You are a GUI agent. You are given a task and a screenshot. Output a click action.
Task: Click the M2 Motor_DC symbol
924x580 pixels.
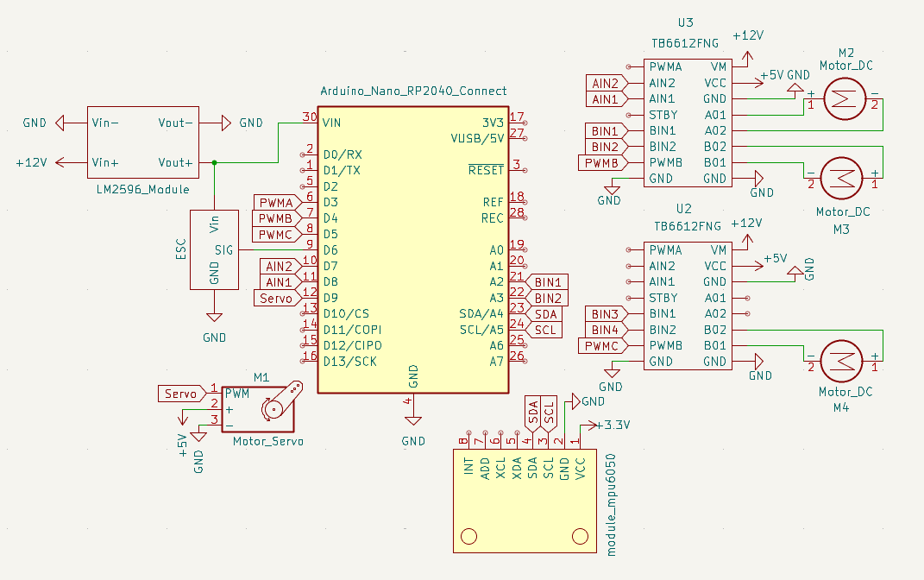(844, 98)
